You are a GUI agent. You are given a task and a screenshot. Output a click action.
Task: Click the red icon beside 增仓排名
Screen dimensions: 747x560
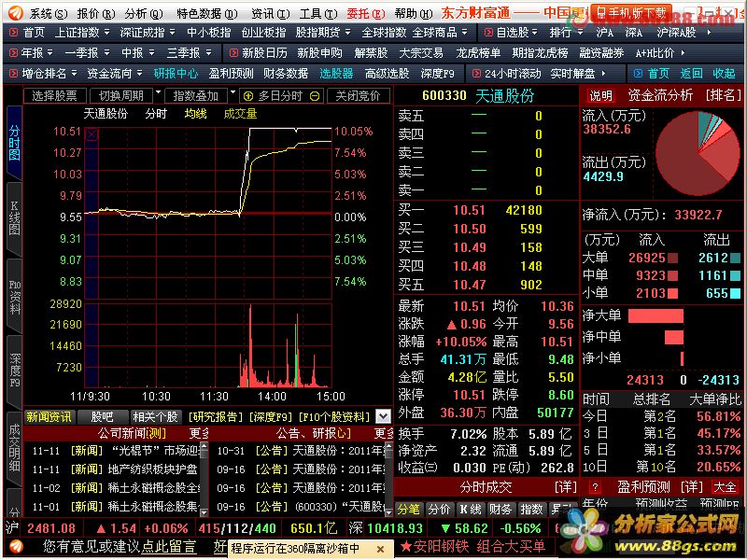tap(13, 74)
